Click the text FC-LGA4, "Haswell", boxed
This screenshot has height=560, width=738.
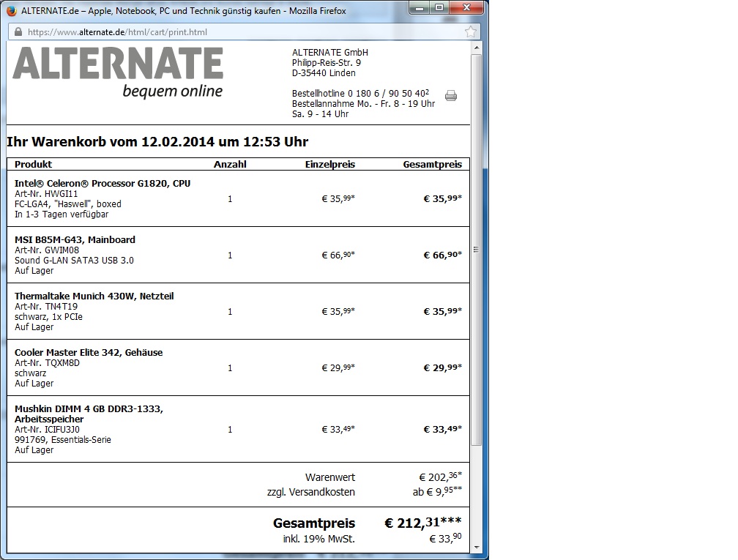point(68,204)
